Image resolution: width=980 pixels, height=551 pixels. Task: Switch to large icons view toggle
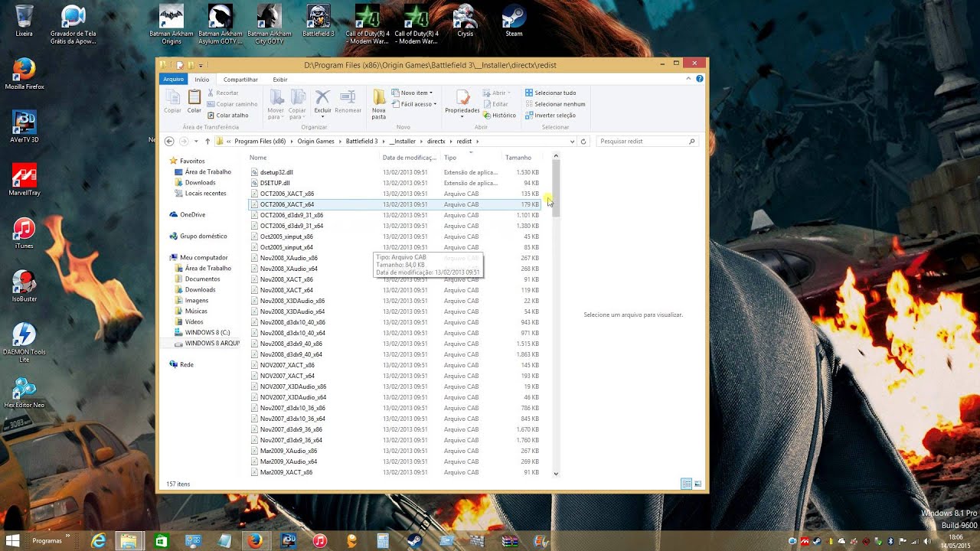click(x=697, y=484)
